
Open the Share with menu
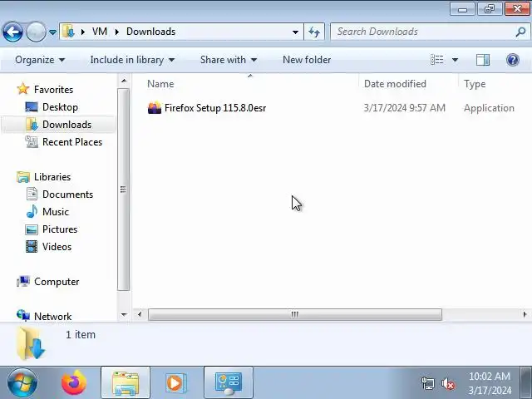229,60
